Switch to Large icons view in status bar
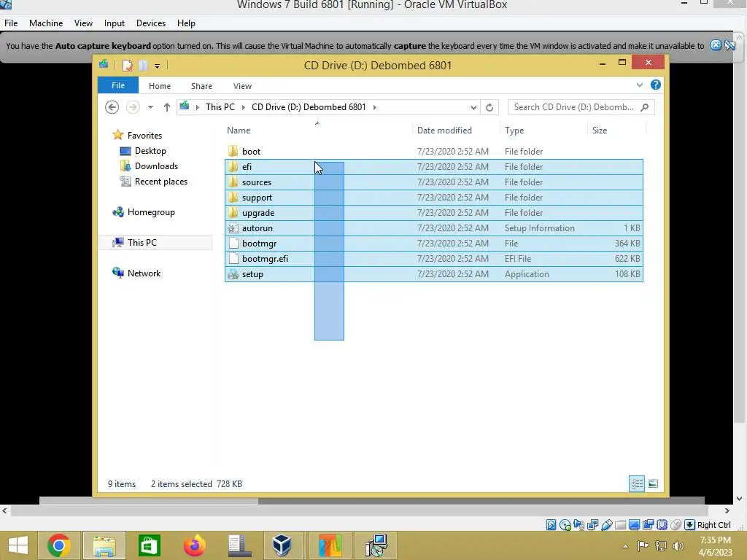This screenshot has width=747, height=560. tap(653, 484)
